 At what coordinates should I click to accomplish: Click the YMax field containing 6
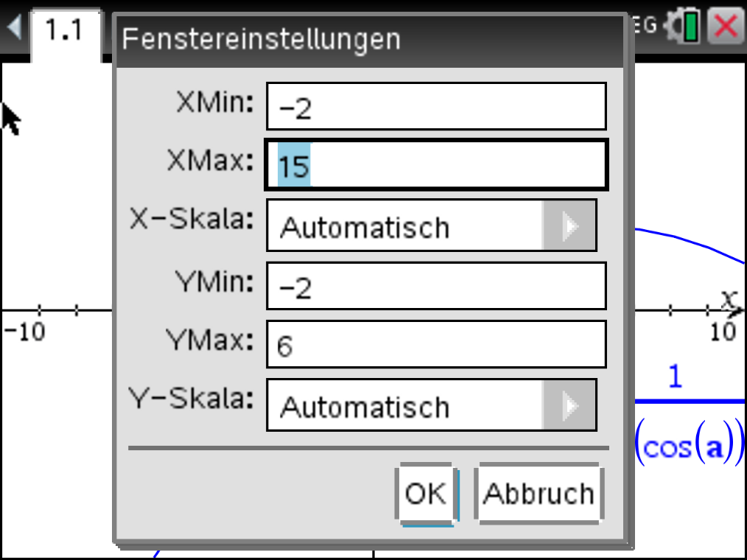click(436, 344)
